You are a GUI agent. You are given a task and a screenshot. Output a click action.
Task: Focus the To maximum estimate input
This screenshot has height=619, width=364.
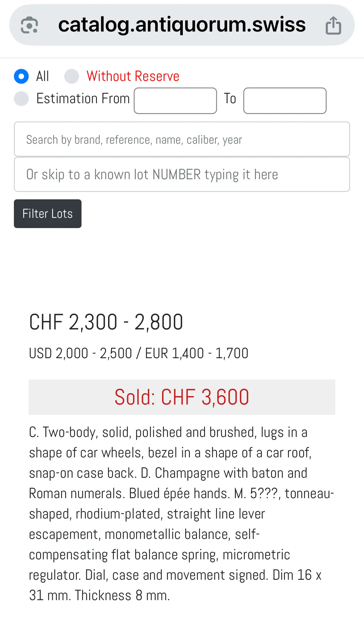pyautogui.click(x=285, y=101)
